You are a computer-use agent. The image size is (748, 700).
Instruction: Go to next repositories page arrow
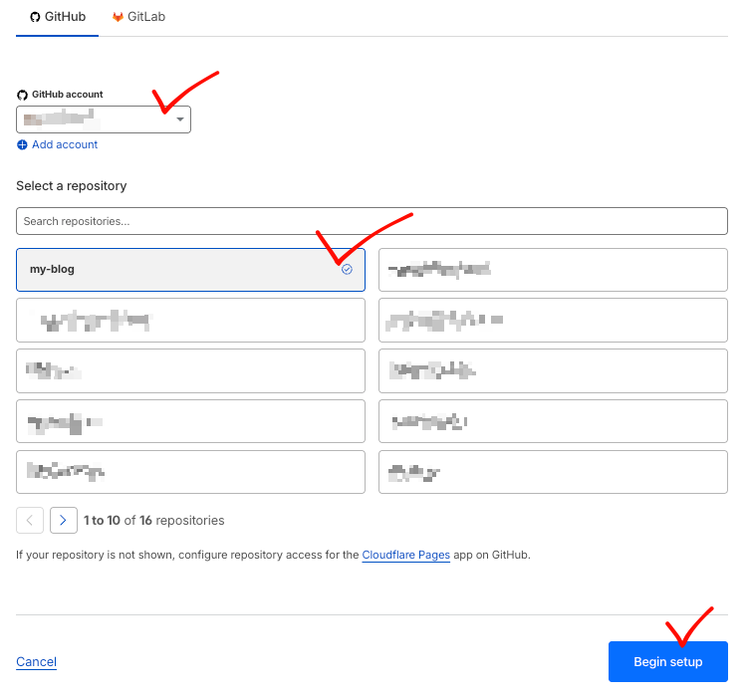tap(64, 520)
